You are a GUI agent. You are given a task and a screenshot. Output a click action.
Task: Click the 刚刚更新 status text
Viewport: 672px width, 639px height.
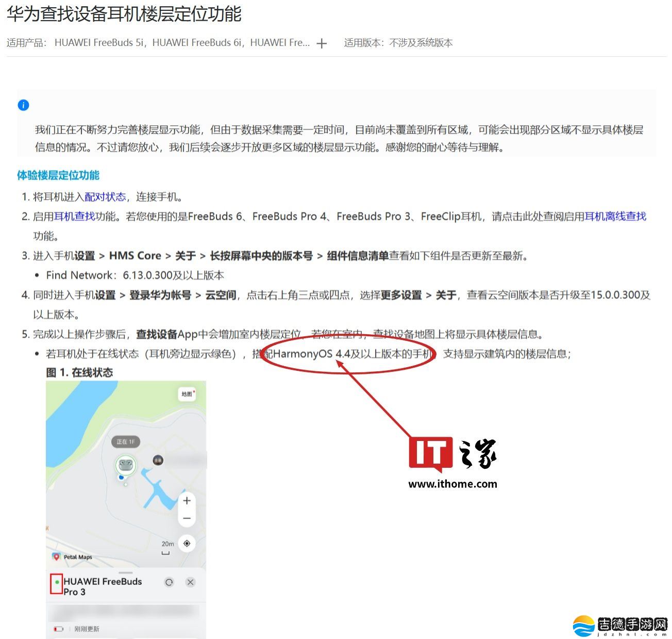coord(87,629)
